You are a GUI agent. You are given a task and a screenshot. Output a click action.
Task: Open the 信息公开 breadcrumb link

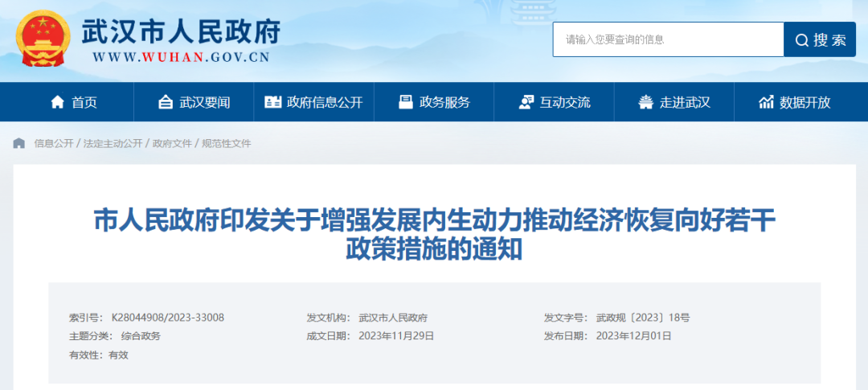coord(54,143)
